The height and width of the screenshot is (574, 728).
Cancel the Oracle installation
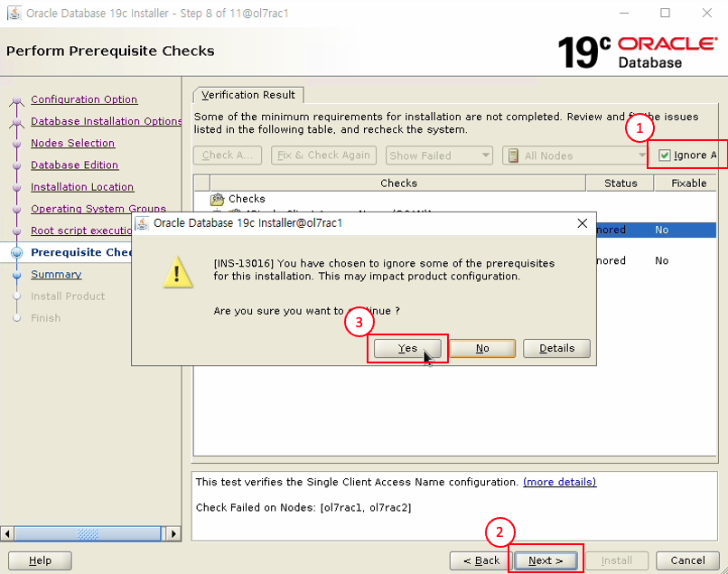click(x=687, y=560)
